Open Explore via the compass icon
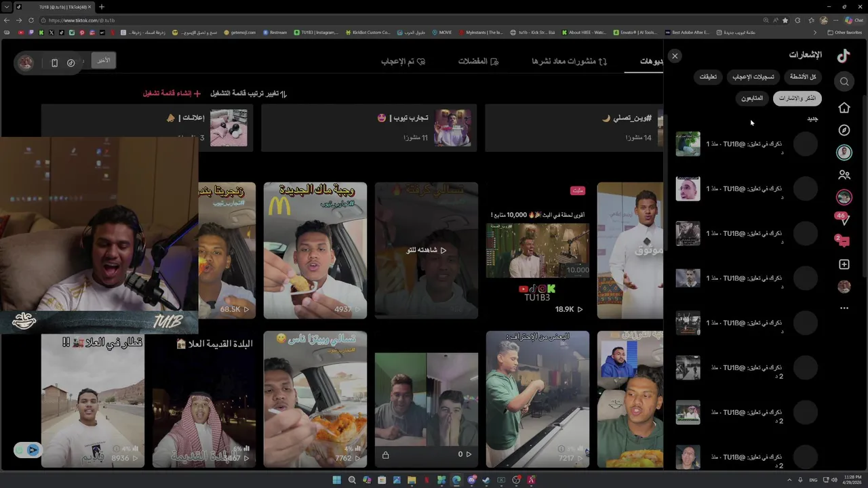Image resolution: width=868 pixels, height=488 pixels. (844, 130)
